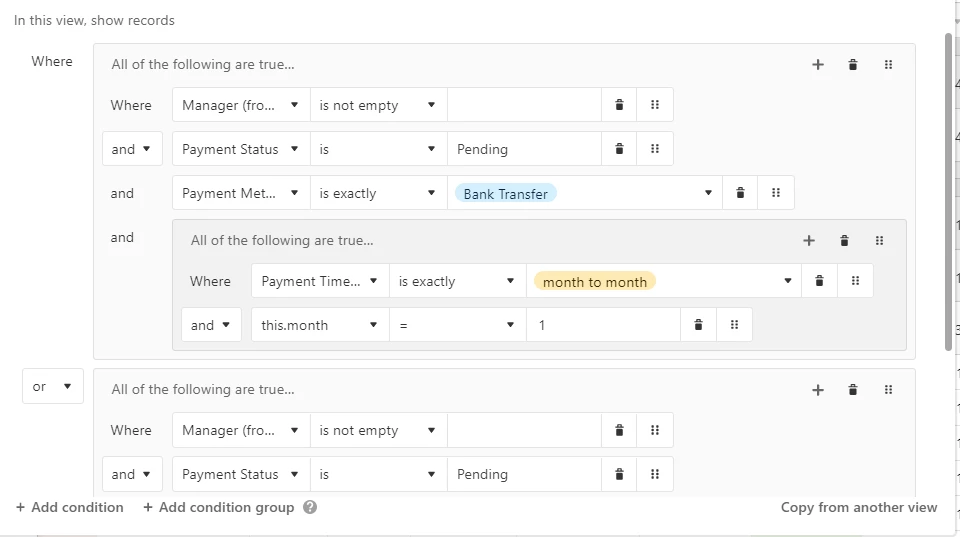Remove the this.month equals 1 condition
The width and height of the screenshot is (960, 537).
click(x=698, y=325)
